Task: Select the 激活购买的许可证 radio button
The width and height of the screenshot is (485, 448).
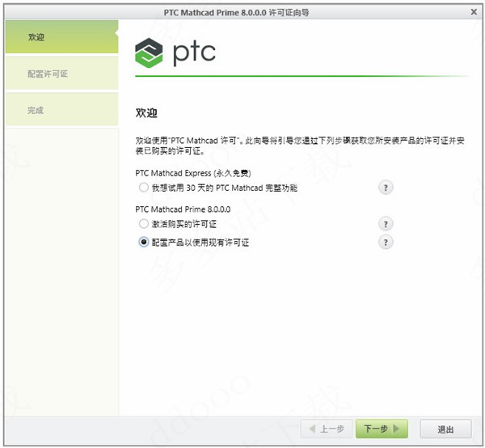Action: coord(144,224)
